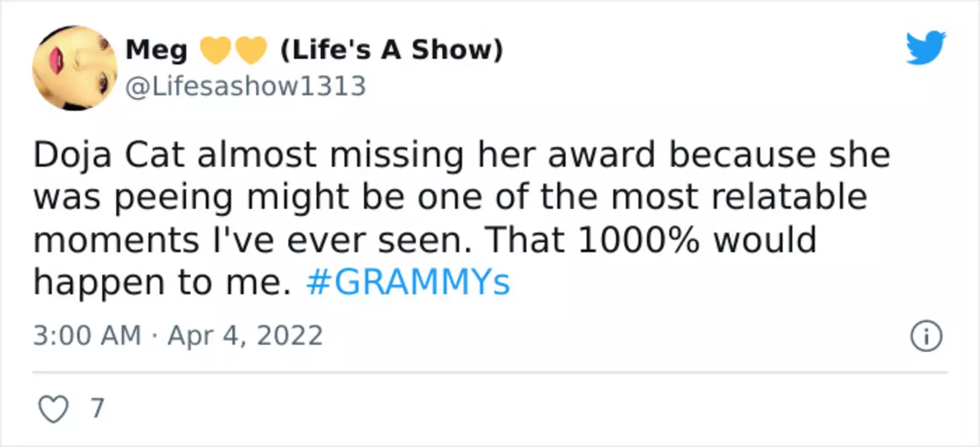Image resolution: width=980 pixels, height=447 pixels.
Task: Click the display name "Meg"
Action: point(156,50)
